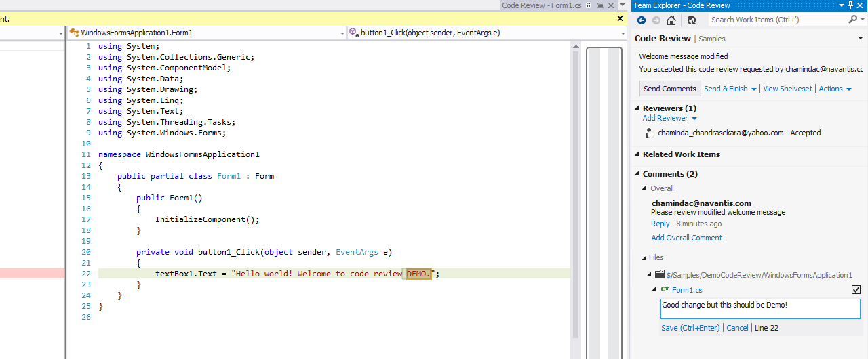Screen dimensions: 868x359
Task: Click the folder icon beside $/Samples/DemoCodeReview
Action: [x=660, y=274]
